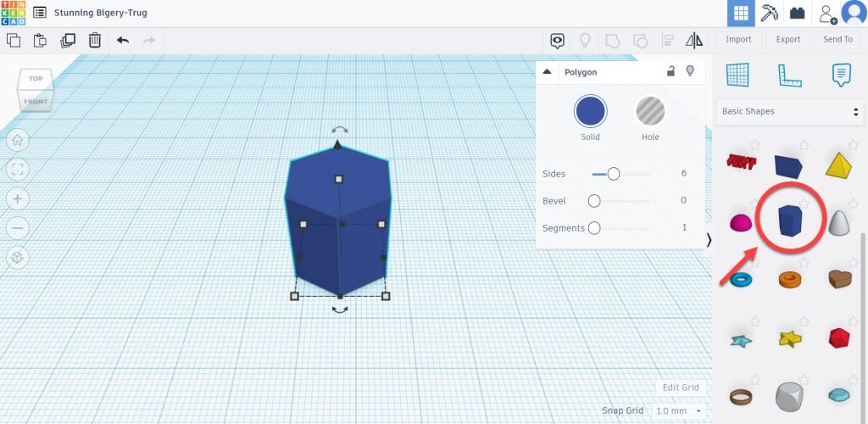This screenshot has height=424, width=868.
Task: Click the Mirror objects icon
Action: [693, 40]
